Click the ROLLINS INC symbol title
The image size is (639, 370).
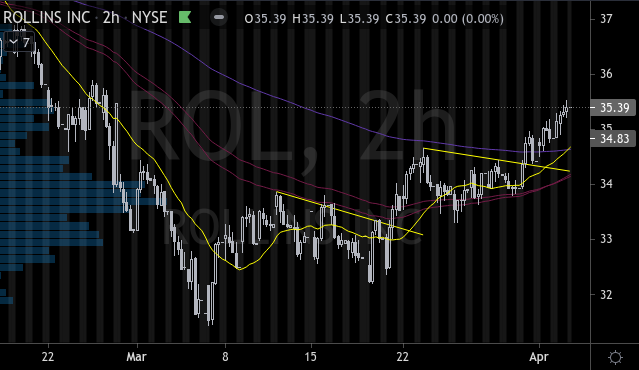(x=46, y=18)
